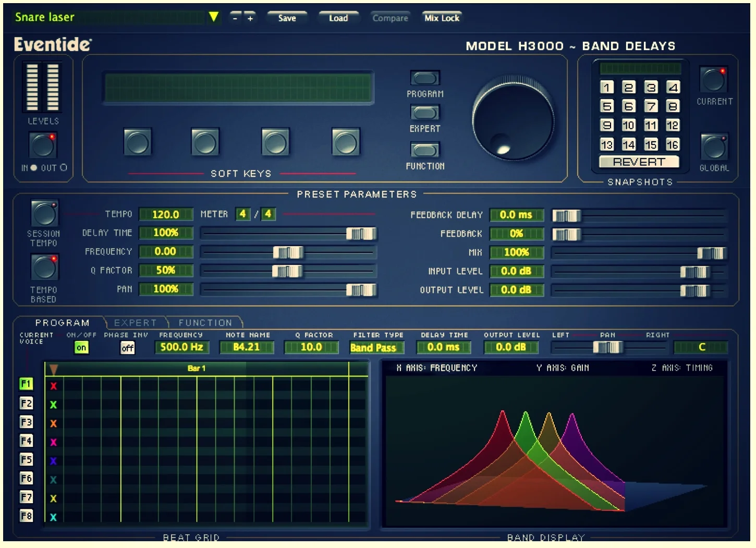756x548 pixels.
Task: Select voice F6
Action: [x=26, y=478]
